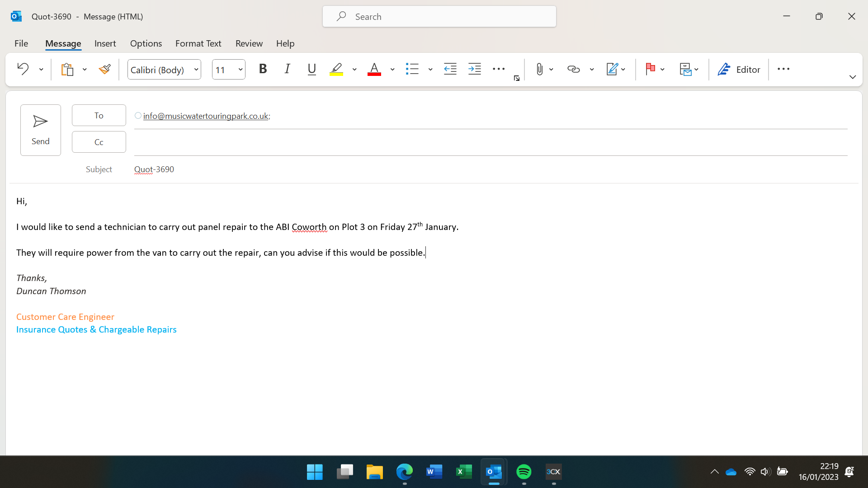Click the Insert Link icon

tap(573, 69)
